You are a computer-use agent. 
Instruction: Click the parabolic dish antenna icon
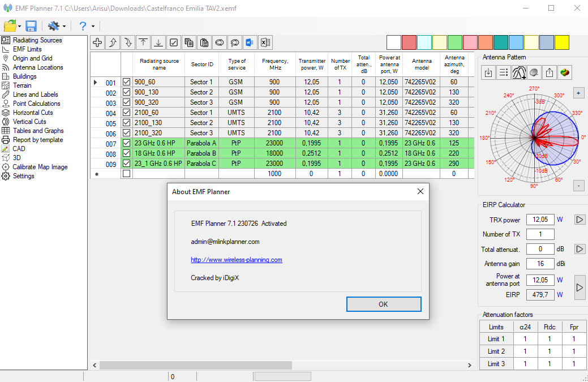(x=534, y=72)
